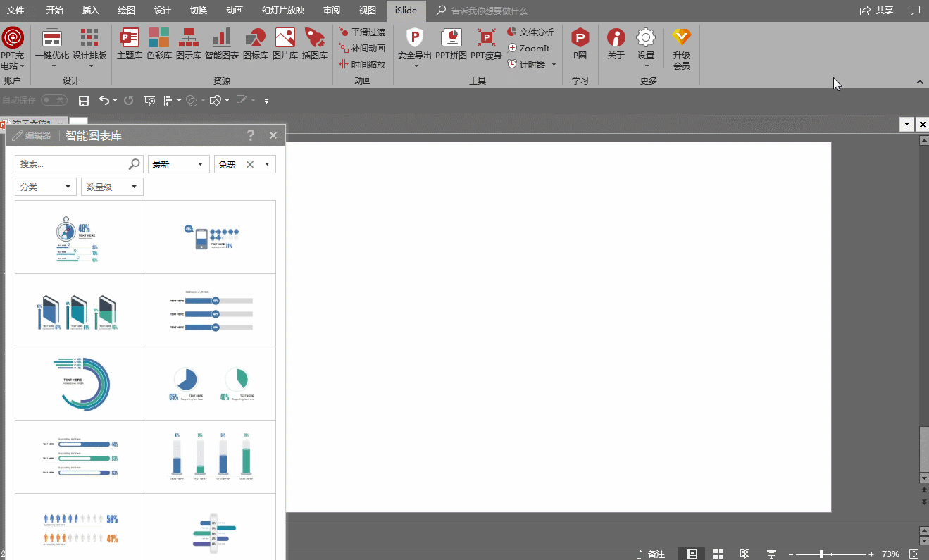Switch to reading view in status bar
The width and height of the screenshot is (929, 560).
(744, 554)
